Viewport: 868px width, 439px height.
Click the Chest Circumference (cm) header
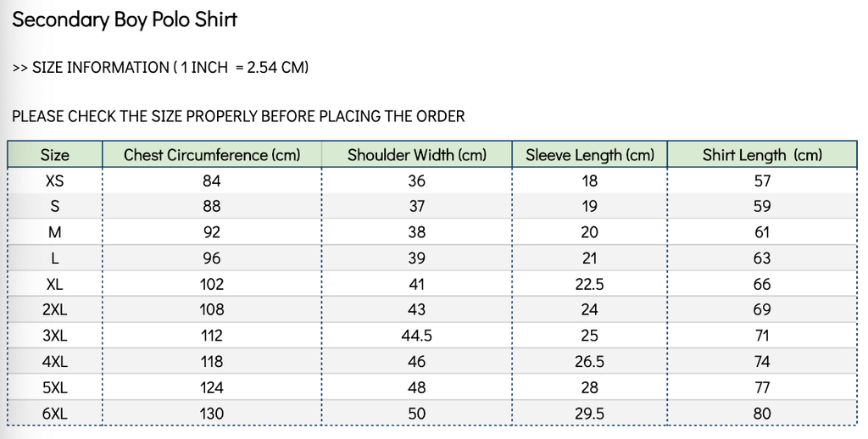pos(212,155)
